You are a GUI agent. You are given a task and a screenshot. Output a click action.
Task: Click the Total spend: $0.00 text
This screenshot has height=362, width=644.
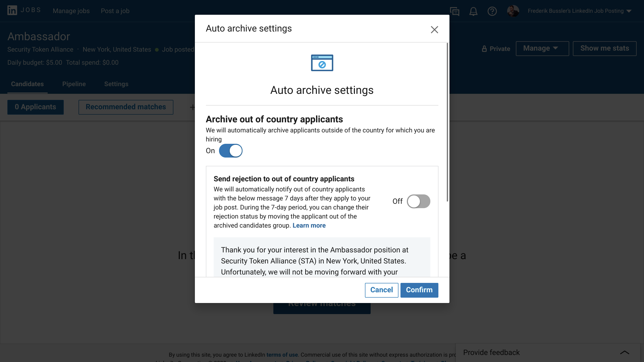92,63
